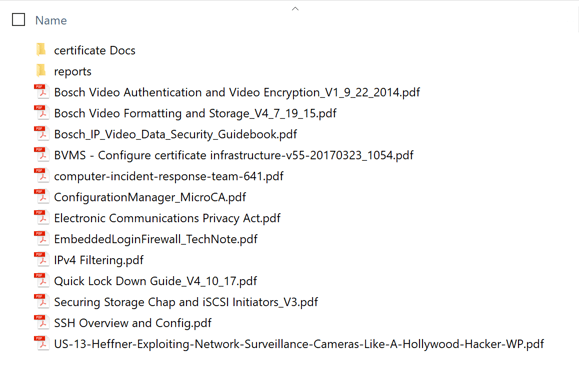Click PDF icon for IPv4 Filtering
Screen dimensions: 579x376
pyautogui.click(x=41, y=260)
